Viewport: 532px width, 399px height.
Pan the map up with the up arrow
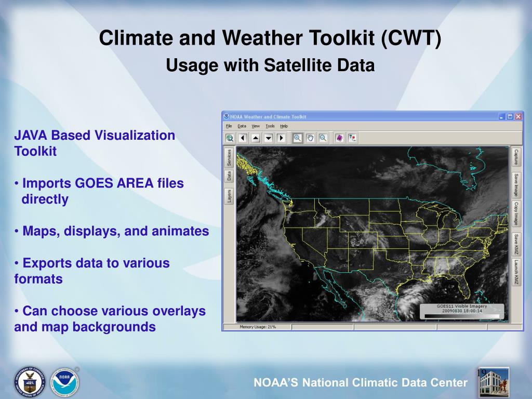click(256, 138)
